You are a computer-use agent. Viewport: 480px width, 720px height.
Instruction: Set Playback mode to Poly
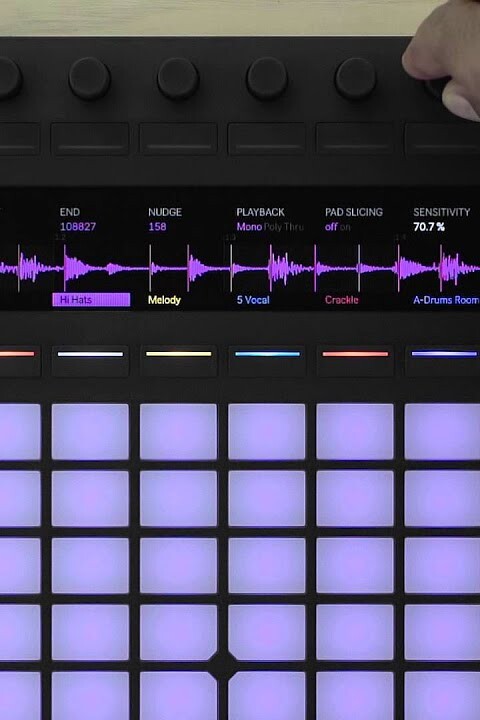click(273, 226)
